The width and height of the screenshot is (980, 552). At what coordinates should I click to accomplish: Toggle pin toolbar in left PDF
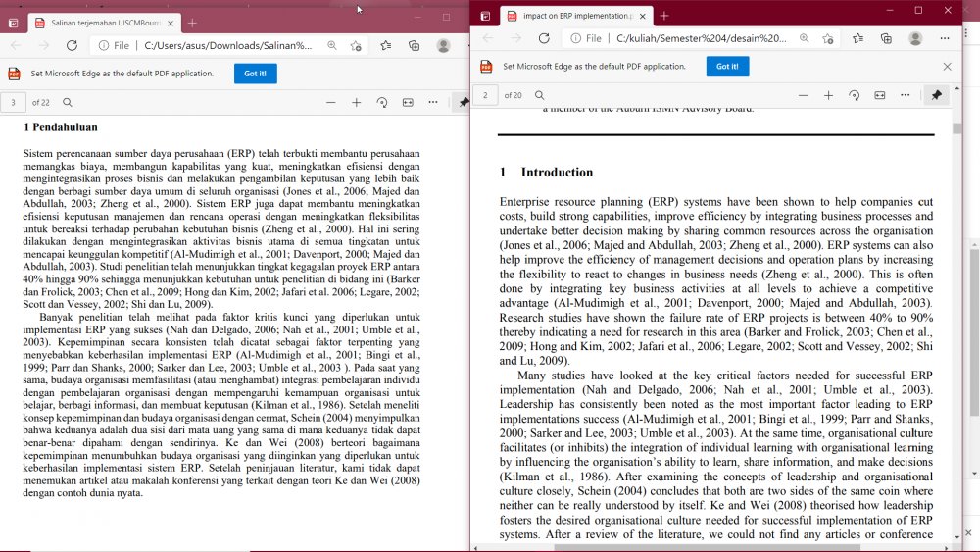pyautogui.click(x=464, y=103)
